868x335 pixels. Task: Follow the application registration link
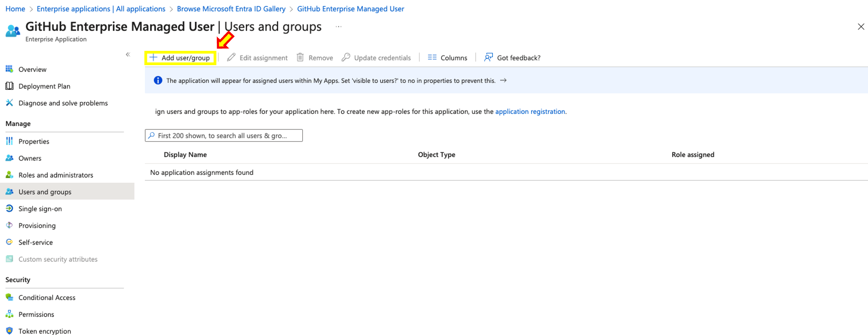[x=530, y=111]
